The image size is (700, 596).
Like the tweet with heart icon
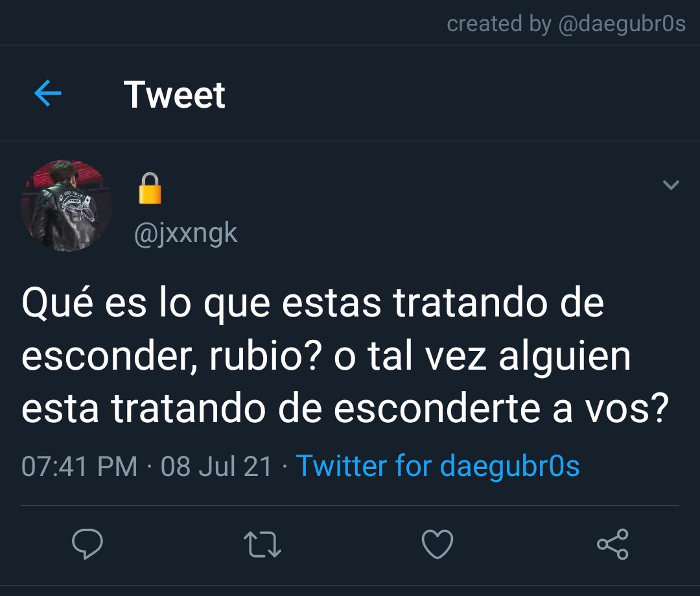pos(437,543)
